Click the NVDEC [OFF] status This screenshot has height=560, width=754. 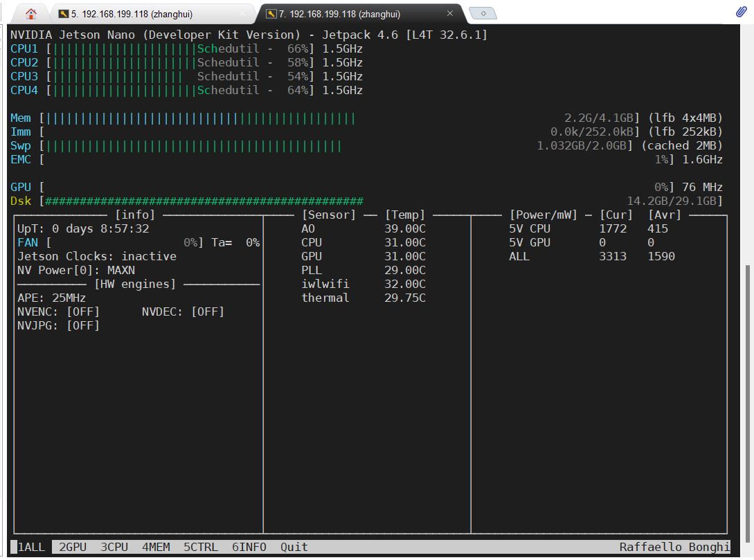183,312
